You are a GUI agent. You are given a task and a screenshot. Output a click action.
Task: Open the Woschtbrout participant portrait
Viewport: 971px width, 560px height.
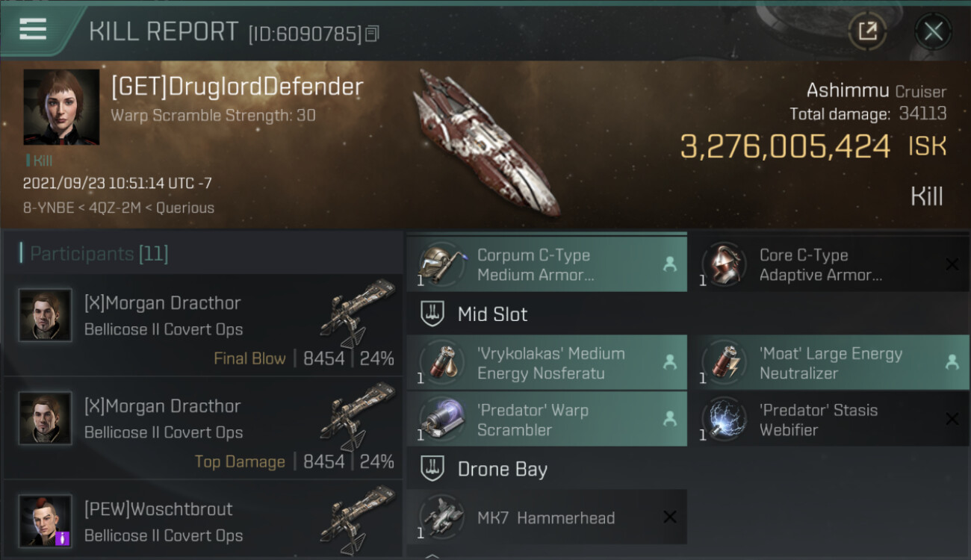tap(46, 520)
